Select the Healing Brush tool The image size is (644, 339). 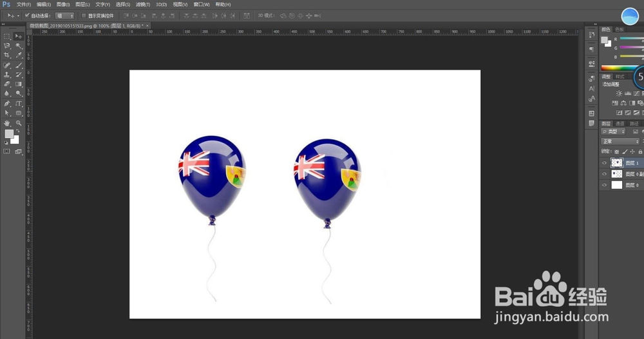pyautogui.click(x=7, y=65)
